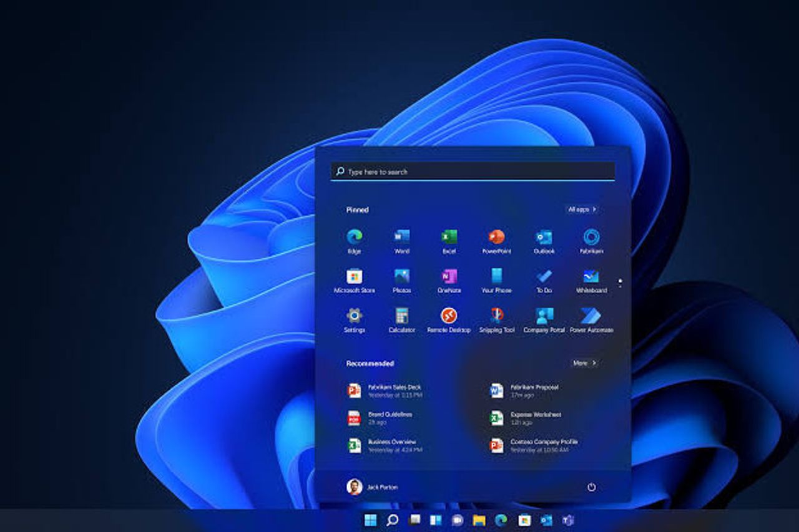
Task: Open Outlook from the taskbar
Action: (546, 520)
